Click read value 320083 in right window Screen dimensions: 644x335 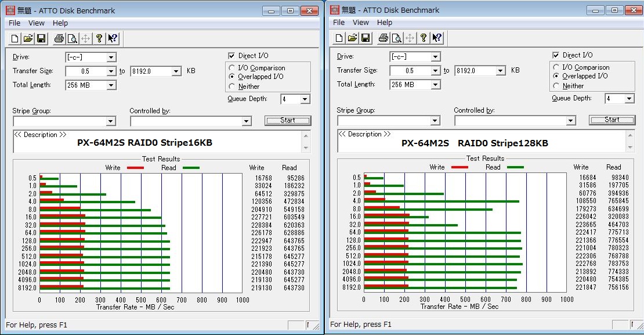tap(618, 217)
